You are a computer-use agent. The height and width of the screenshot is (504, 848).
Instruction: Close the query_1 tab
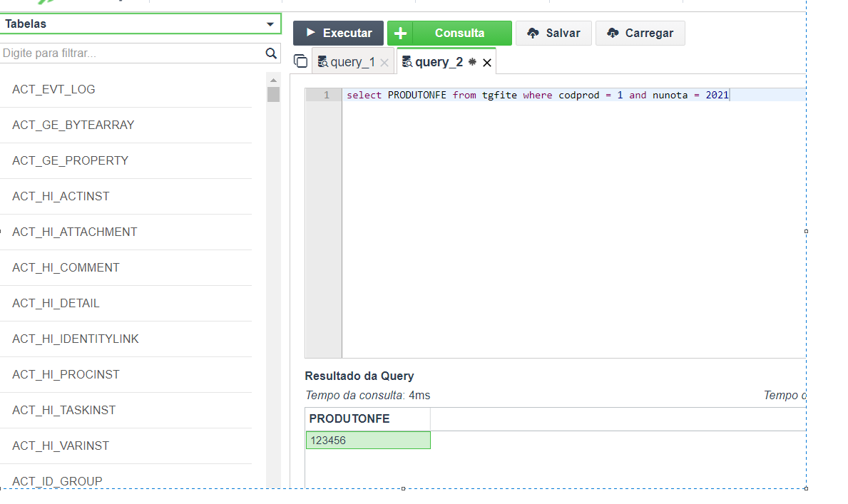pos(384,63)
